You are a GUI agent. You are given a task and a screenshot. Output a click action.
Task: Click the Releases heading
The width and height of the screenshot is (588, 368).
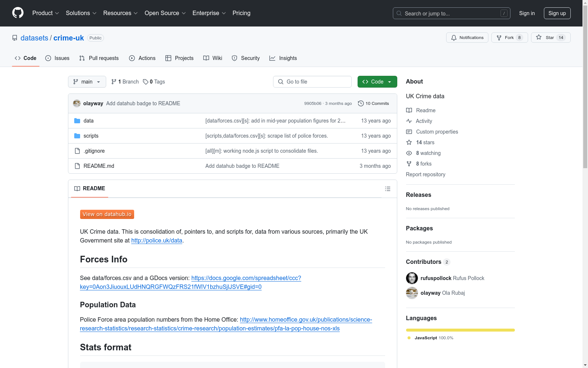[x=419, y=195]
